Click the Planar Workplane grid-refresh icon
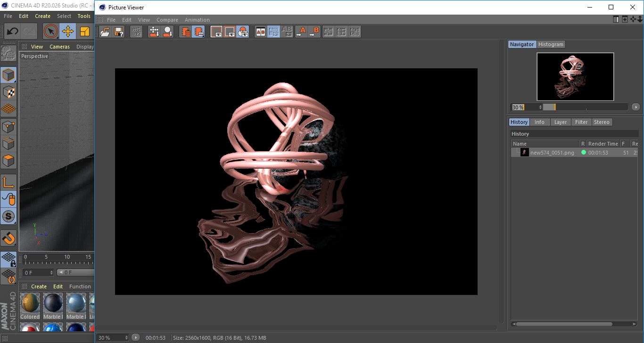The width and height of the screenshot is (644, 343). [8, 276]
